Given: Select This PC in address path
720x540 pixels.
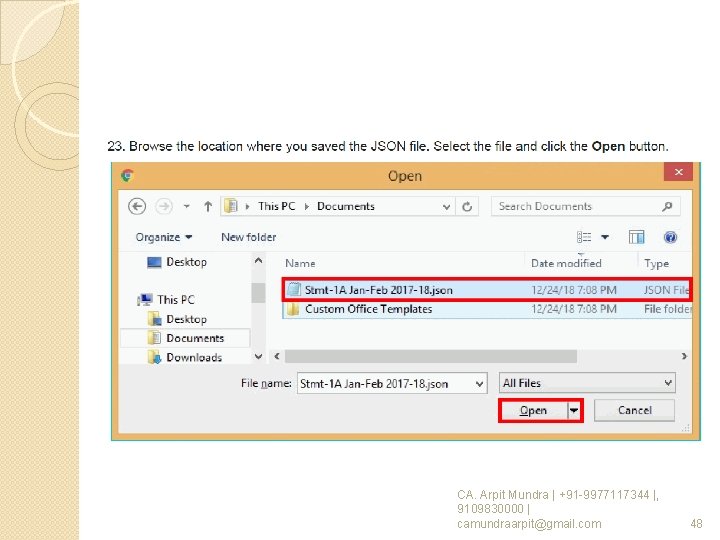Looking at the screenshot, I should coord(276,206).
